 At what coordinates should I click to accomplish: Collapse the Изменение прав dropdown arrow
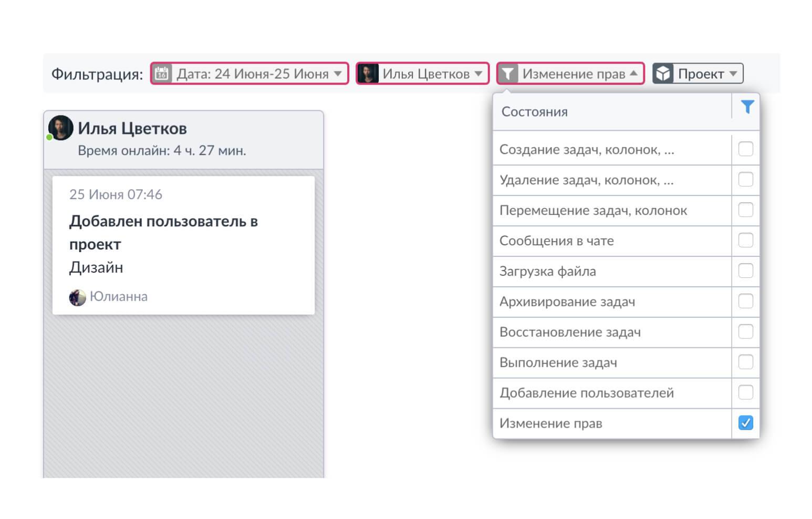(x=634, y=74)
